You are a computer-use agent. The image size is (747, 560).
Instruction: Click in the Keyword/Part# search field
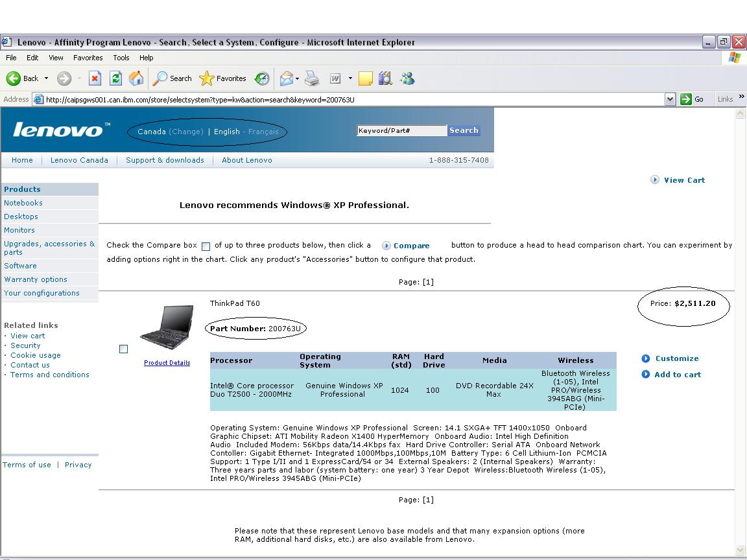401,130
